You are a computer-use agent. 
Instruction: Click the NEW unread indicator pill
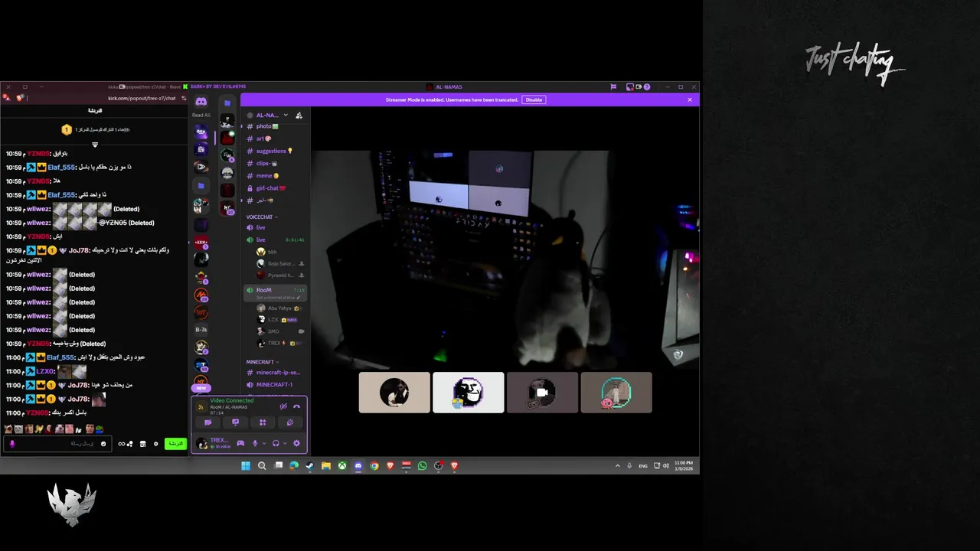(201, 388)
